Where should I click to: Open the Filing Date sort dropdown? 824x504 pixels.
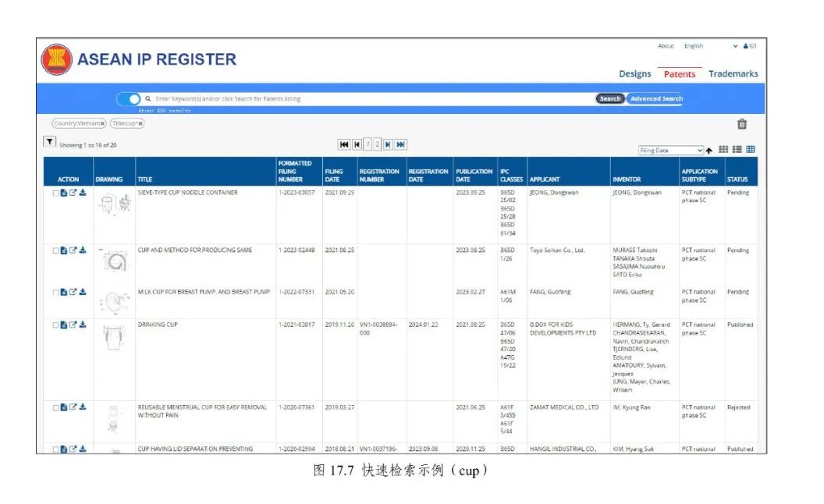[x=670, y=151]
